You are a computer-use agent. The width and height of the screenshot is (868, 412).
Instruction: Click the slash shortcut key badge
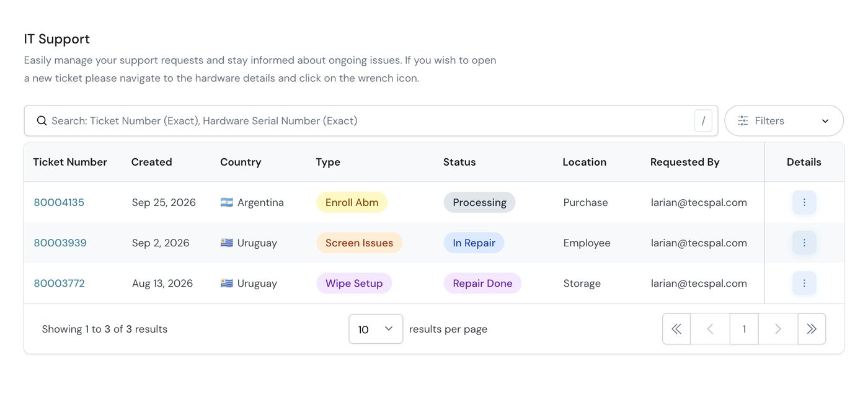[703, 121]
